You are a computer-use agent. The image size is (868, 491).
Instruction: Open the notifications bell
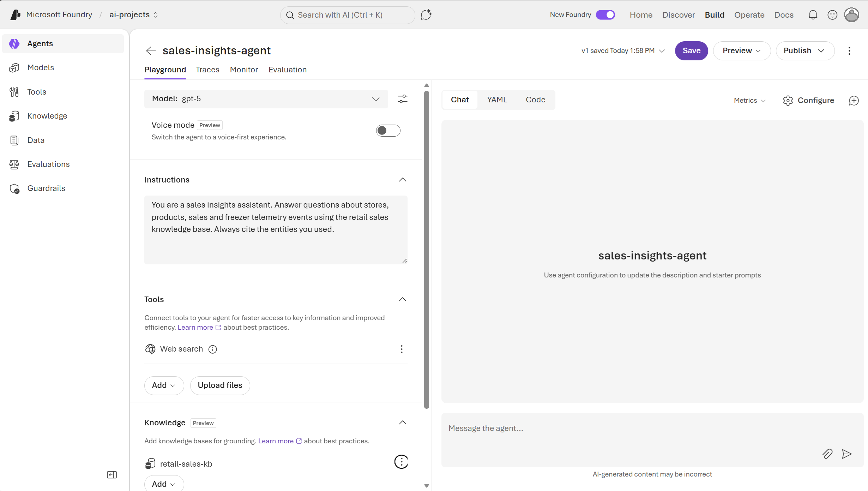click(x=813, y=15)
